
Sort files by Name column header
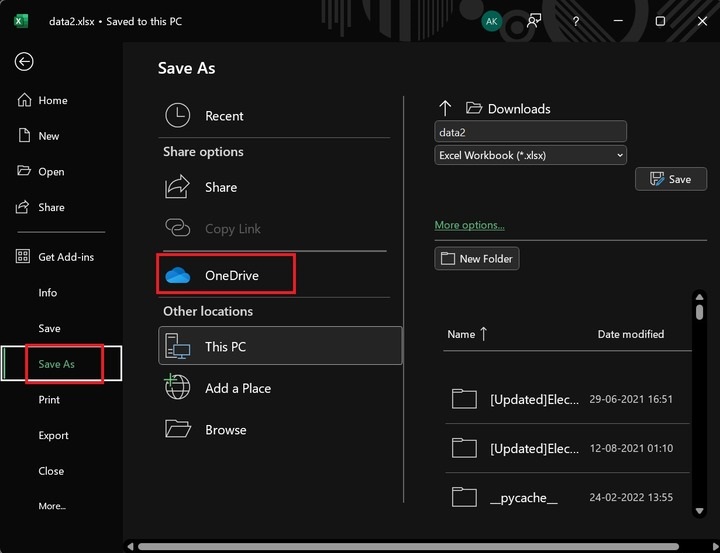click(x=462, y=334)
